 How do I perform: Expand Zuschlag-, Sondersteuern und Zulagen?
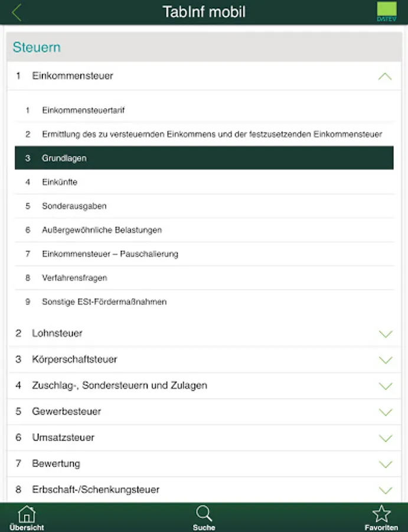coord(385,385)
